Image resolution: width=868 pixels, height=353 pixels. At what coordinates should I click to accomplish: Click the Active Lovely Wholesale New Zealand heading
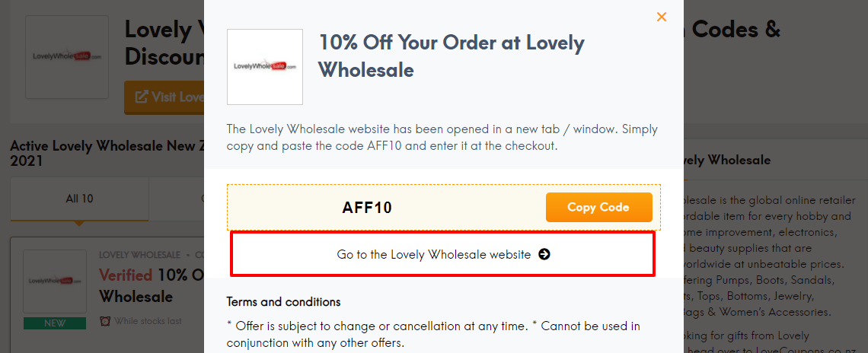[x=107, y=153]
